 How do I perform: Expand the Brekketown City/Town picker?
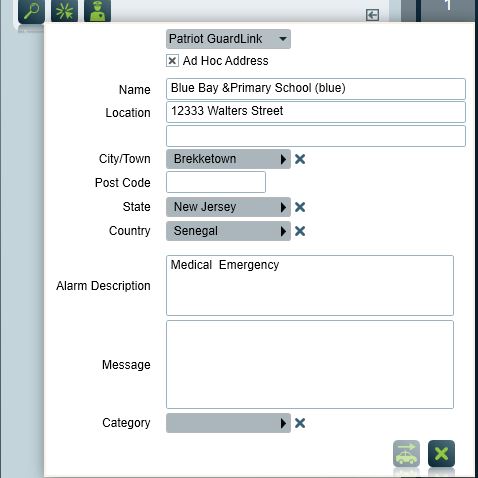coord(228,159)
